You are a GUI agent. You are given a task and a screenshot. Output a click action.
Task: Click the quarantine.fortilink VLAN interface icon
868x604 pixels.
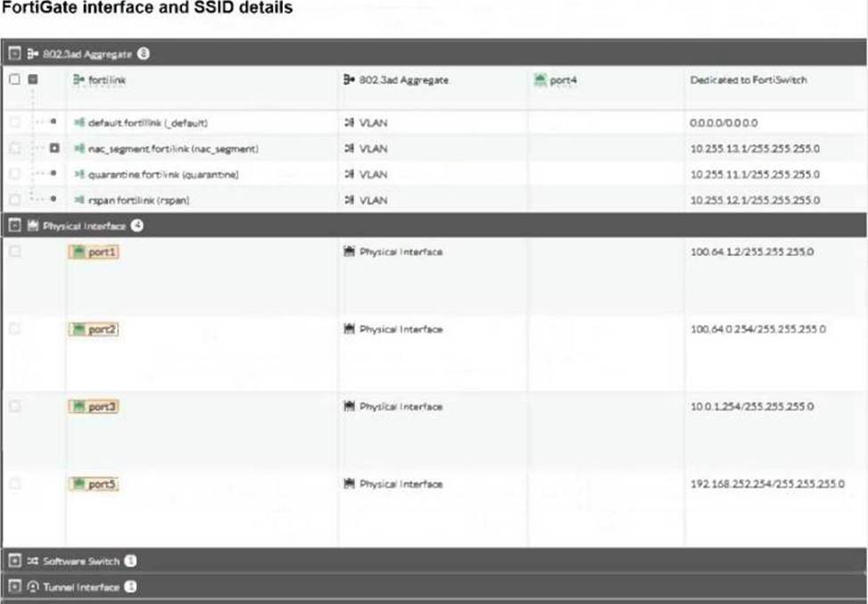(79, 175)
